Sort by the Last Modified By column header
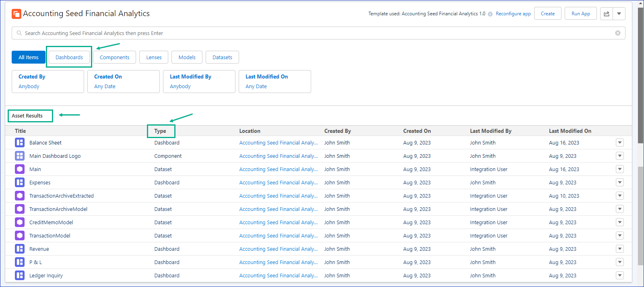 click(491, 131)
